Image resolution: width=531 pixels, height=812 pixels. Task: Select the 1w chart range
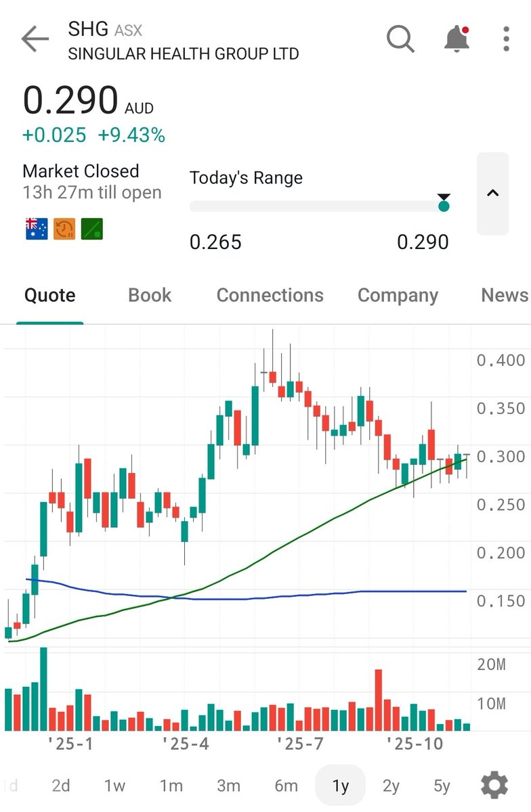point(114,786)
